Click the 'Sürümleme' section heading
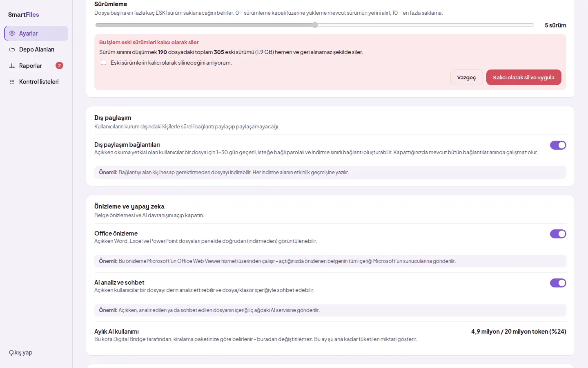The width and height of the screenshot is (588, 368). [111, 4]
